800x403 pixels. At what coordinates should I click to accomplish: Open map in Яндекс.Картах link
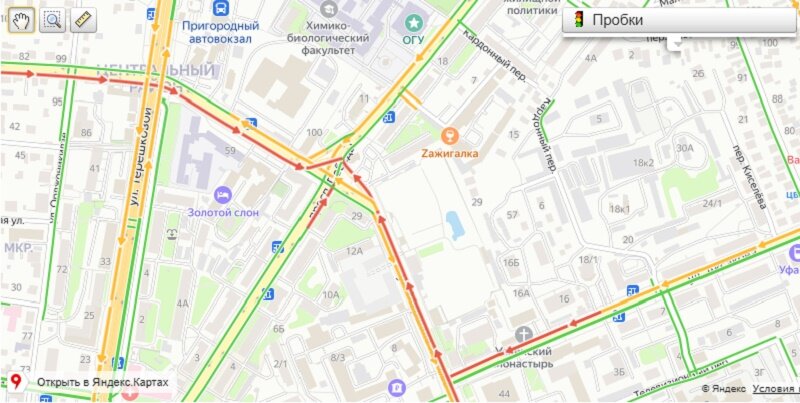103,382
